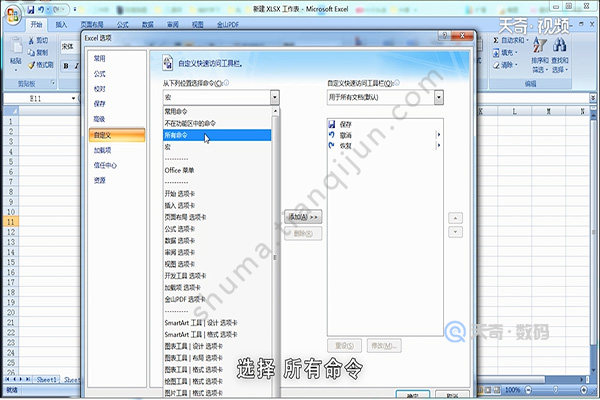Viewport: 600px width, 400px height.
Task: Choose Office 菜单 from dropdown list
Action: tap(217, 170)
